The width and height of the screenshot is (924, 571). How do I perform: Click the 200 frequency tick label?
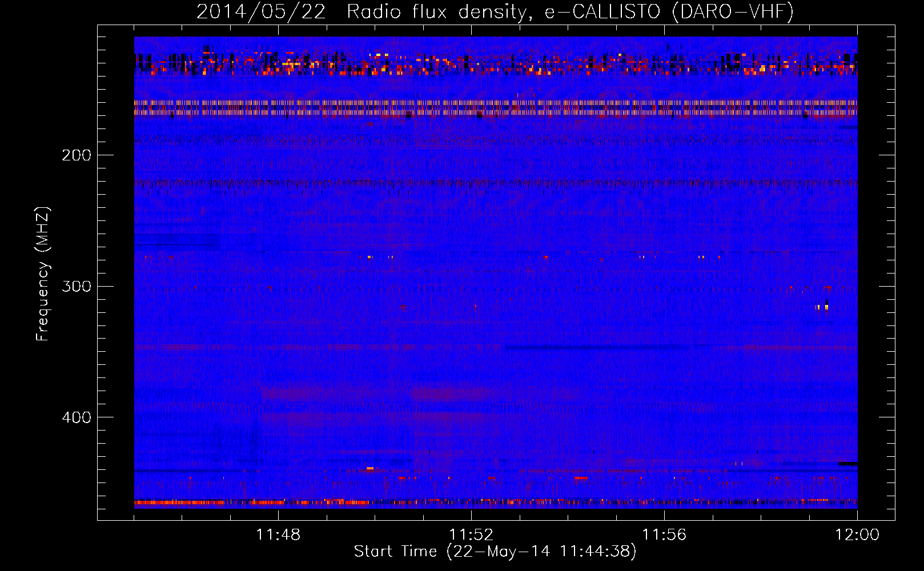77,155
